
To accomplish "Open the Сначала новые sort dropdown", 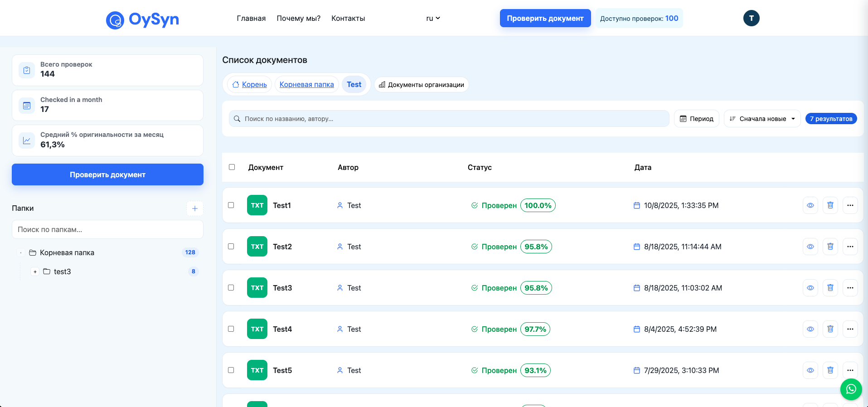I will tap(762, 119).
